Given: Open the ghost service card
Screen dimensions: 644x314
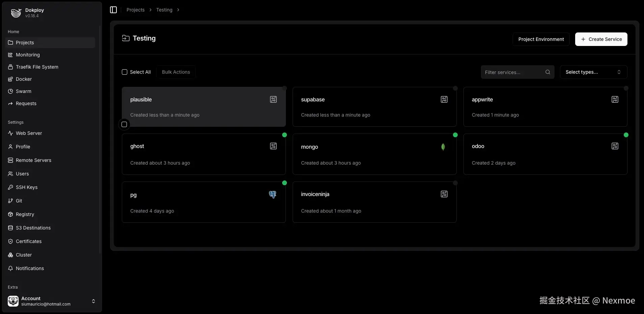Looking at the screenshot, I should 204,154.
